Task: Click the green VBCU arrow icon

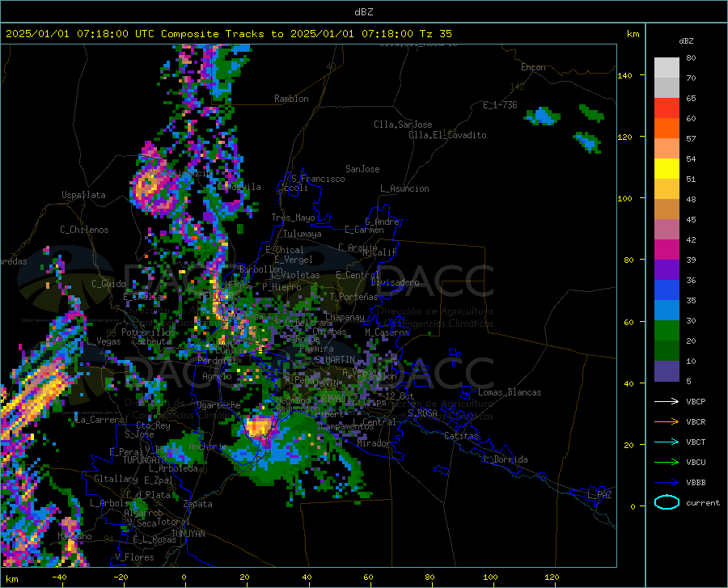Action: [667, 462]
